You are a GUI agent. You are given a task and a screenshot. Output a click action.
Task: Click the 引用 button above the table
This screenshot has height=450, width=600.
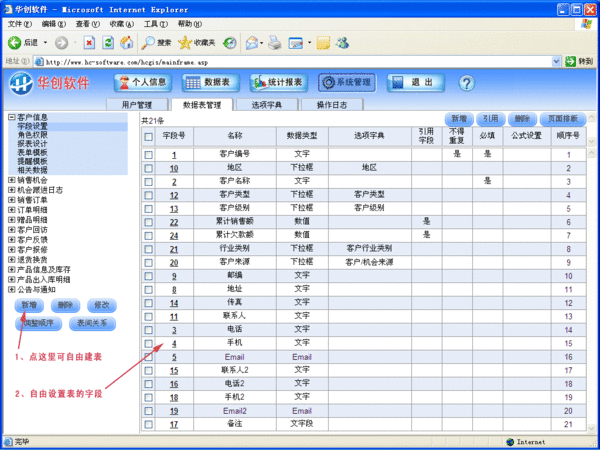(x=491, y=119)
